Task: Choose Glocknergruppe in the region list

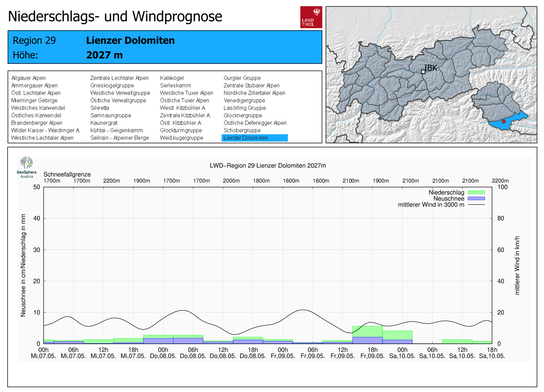Action: (x=243, y=115)
